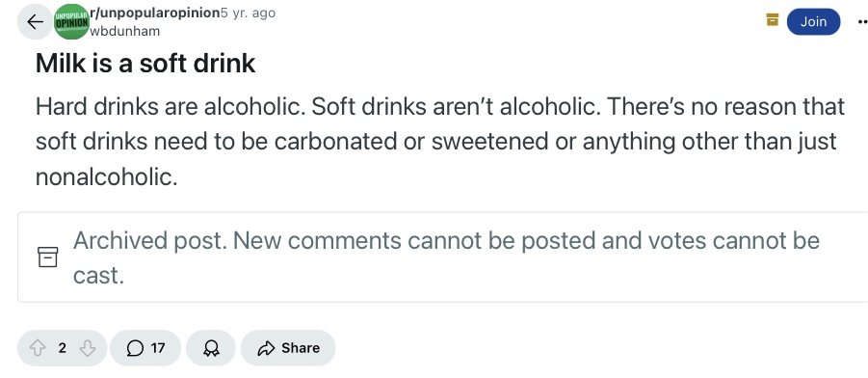Open user wbdunham's profile
The height and width of the screenshot is (378, 868).
tap(125, 32)
